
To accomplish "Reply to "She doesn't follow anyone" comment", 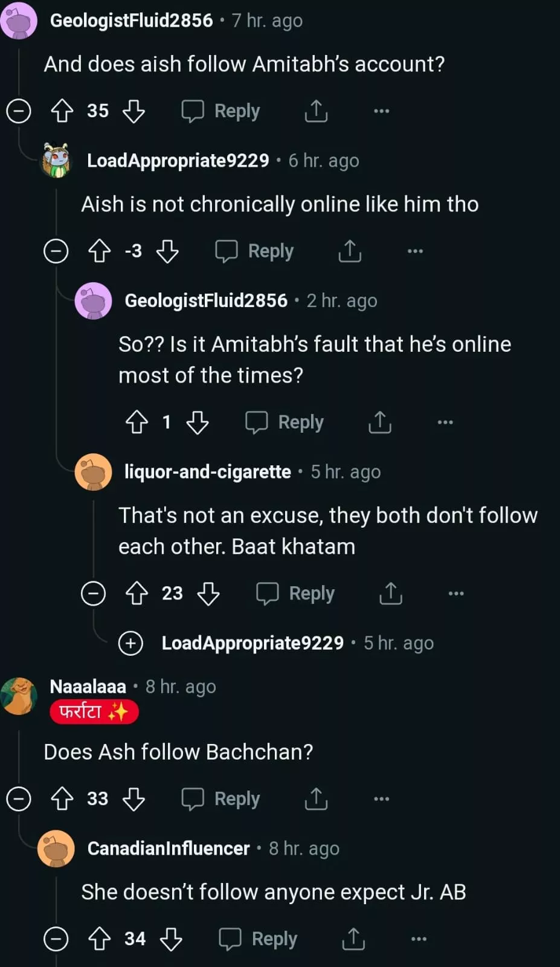I will (x=258, y=939).
